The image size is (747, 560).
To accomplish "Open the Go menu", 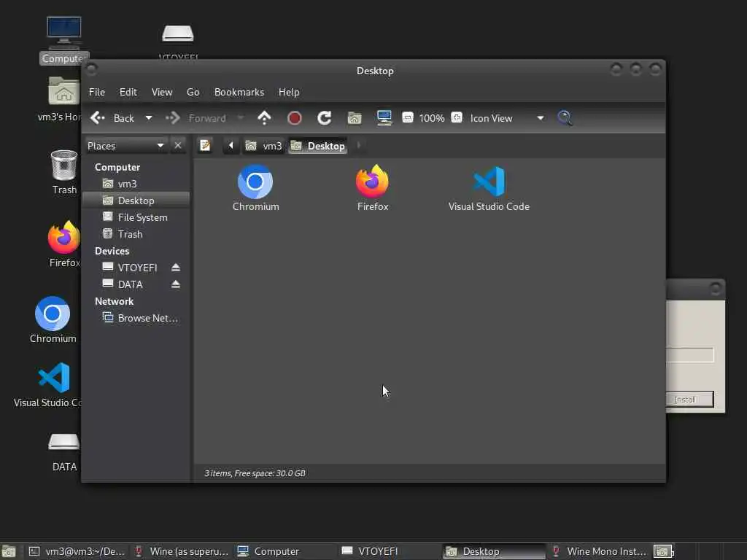I will point(193,92).
